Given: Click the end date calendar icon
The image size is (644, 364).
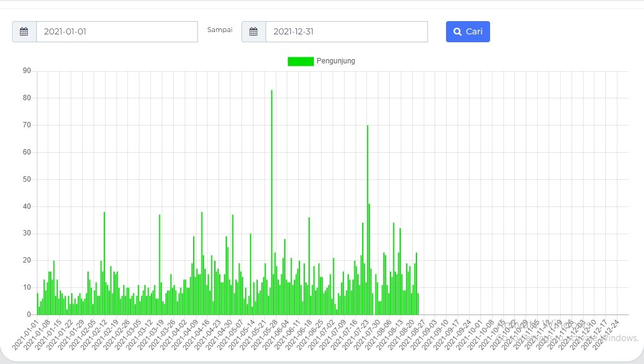Looking at the screenshot, I should click(x=253, y=32).
